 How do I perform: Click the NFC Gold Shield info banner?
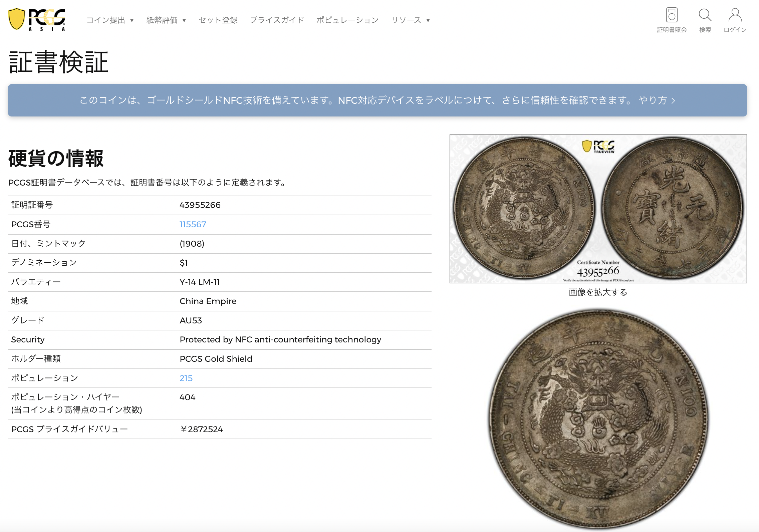377,100
